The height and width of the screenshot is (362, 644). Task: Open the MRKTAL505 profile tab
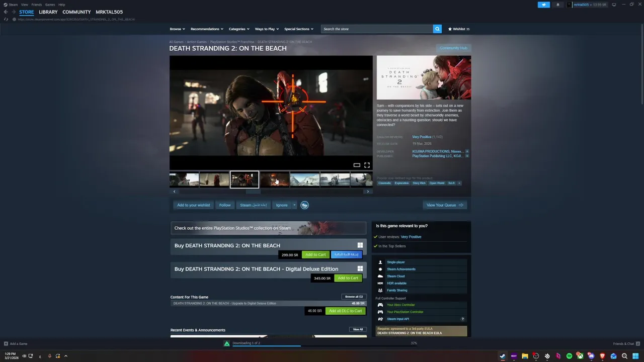109,12
